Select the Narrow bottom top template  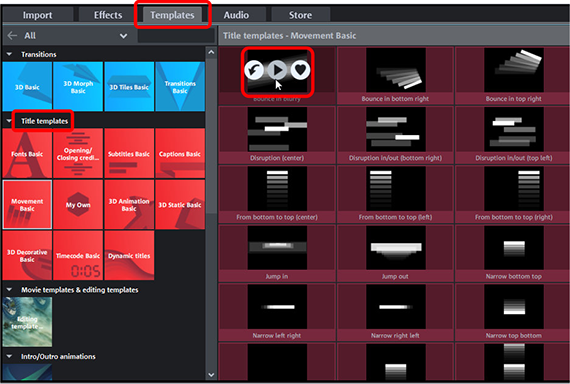point(513,253)
